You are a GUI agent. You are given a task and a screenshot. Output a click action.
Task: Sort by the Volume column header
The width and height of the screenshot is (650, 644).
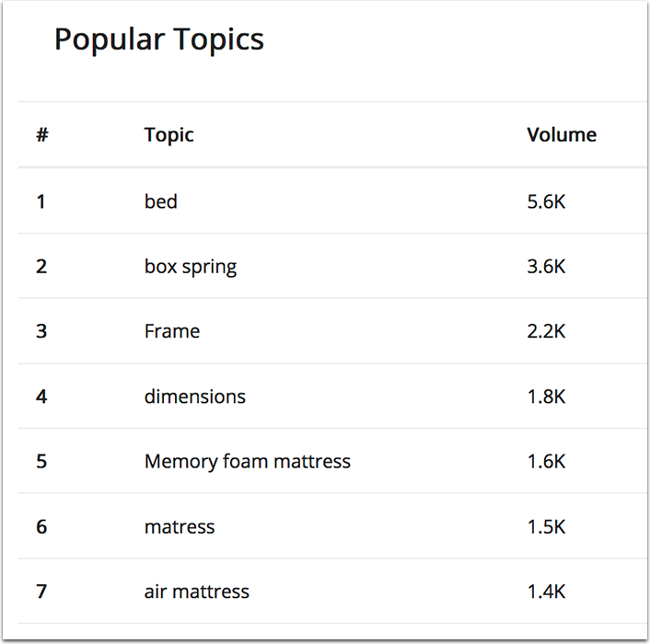(x=562, y=134)
